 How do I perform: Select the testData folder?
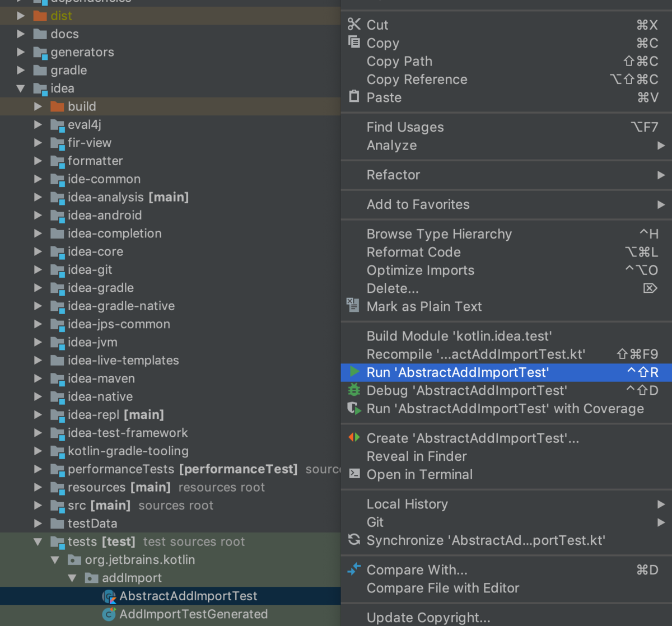pyautogui.click(x=92, y=524)
